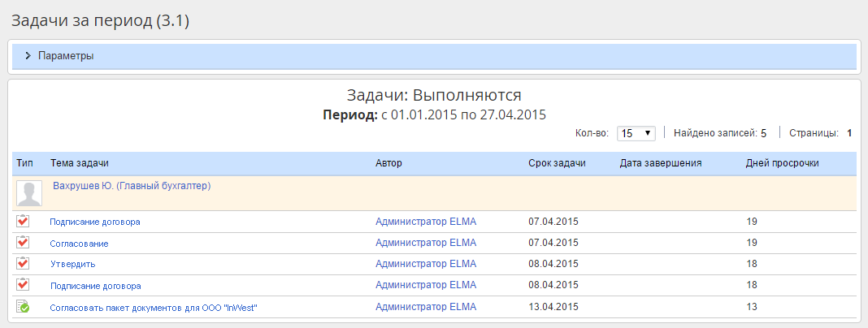
Task: Sort by 'Тема задачи' column header
Action: click(80, 163)
